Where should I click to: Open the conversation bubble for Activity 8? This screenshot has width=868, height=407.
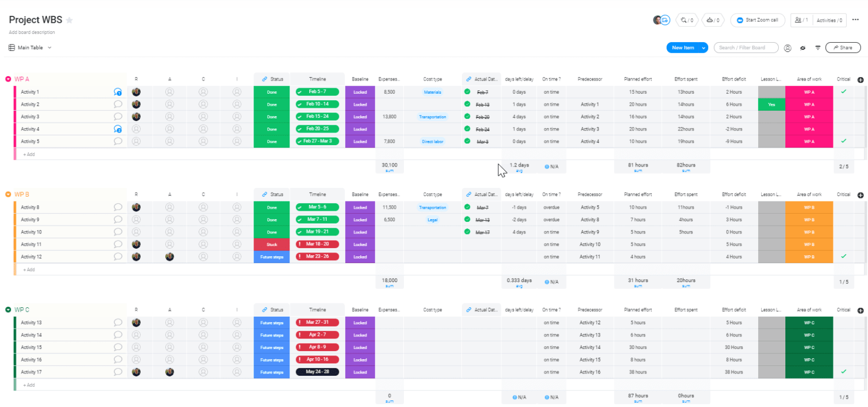[118, 207]
